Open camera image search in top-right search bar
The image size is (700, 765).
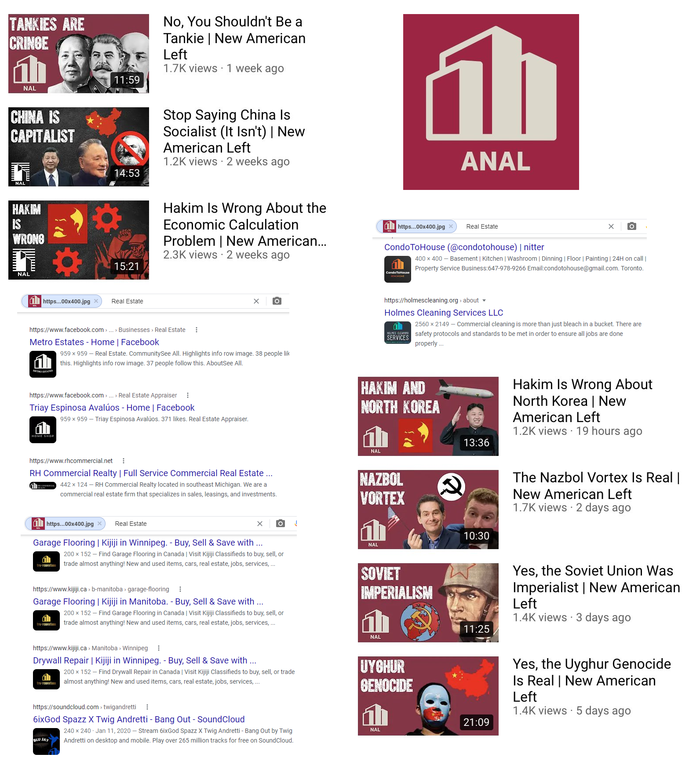pyautogui.click(x=632, y=226)
